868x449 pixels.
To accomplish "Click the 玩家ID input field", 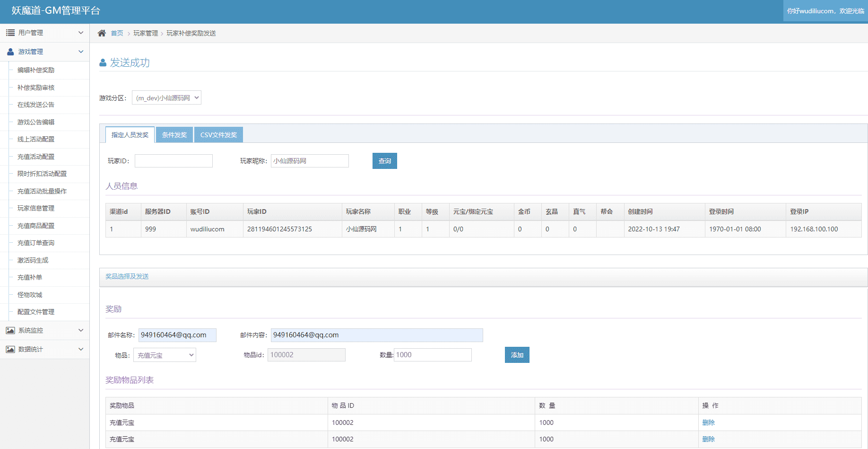I will coord(174,161).
